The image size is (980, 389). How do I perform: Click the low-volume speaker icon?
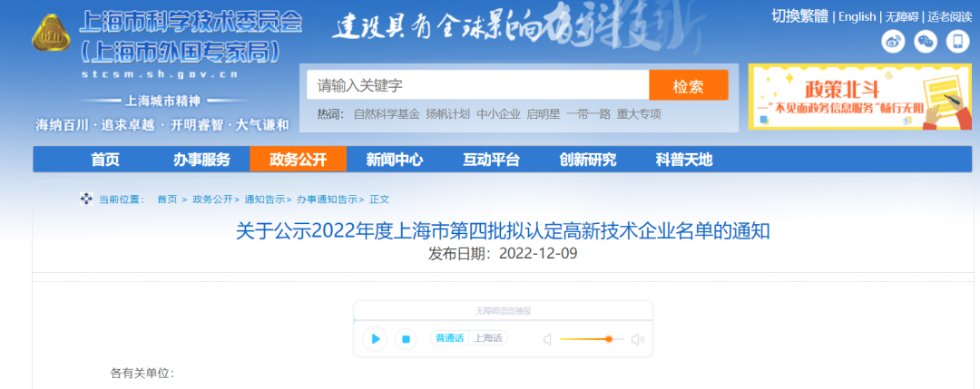point(547,339)
